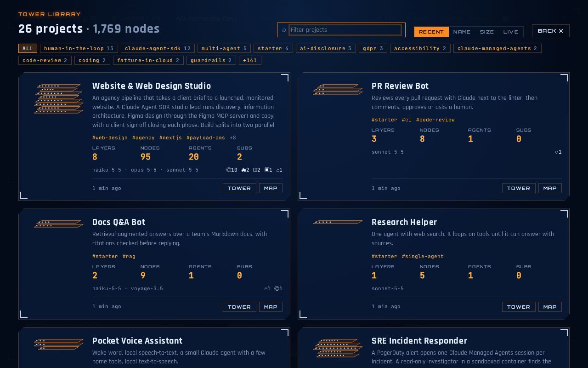Sort projects by NAME
Viewport: 588px width, 368px height.
(462, 32)
